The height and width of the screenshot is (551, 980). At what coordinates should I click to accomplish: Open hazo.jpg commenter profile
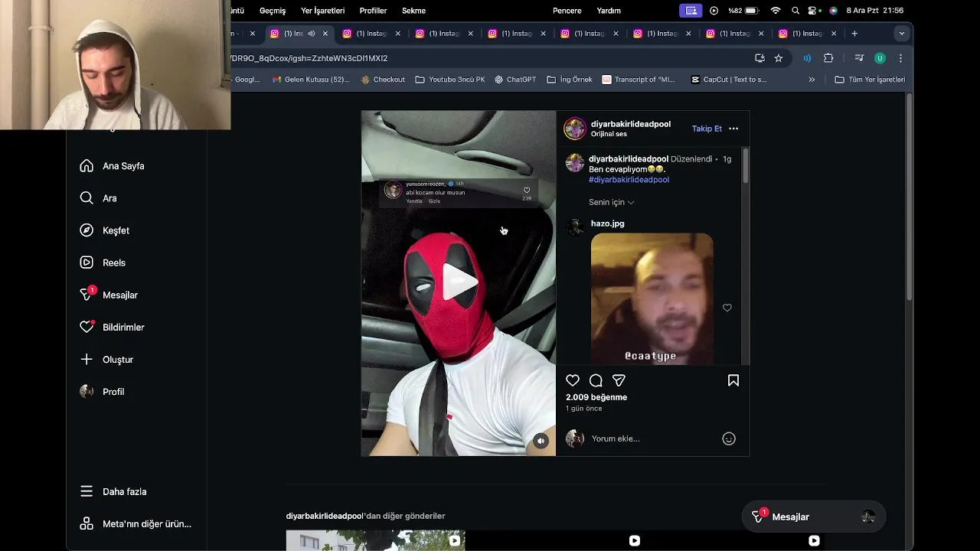[x=608, y=223]
